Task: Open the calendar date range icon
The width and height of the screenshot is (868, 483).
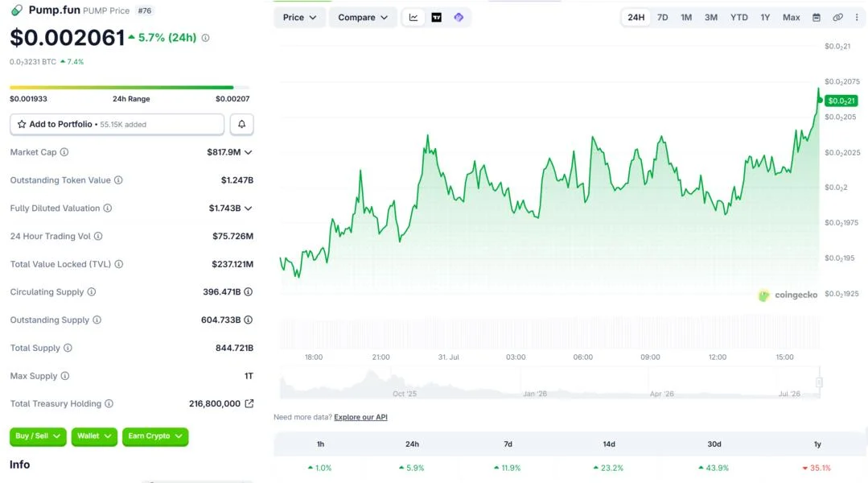Action: coord(816,17)
